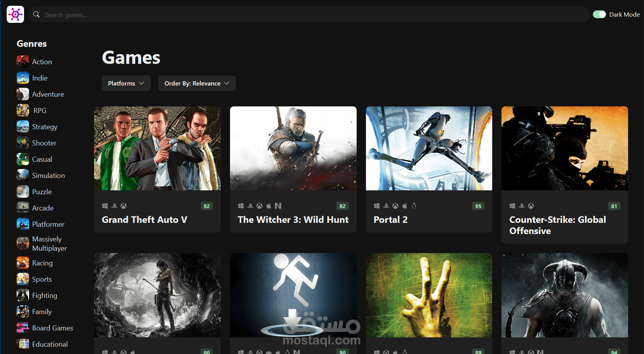Filter by the Arcade genre label
The height and width of the screenshot is (354, 644).
pyautogui.click(x=43, y=208)
